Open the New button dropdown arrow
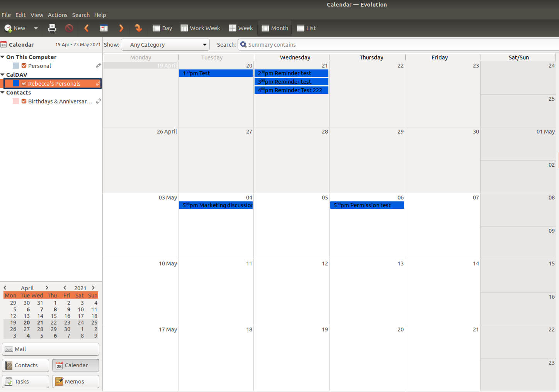Viewport: 559px width, 392px height. coord(36,28)
